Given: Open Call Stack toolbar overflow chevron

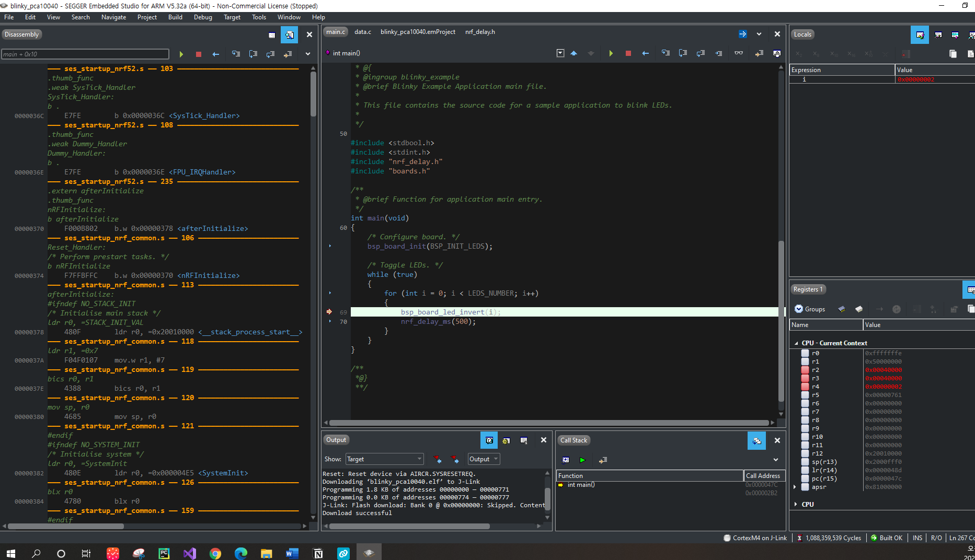Looking at the screenshot, I should point(776,460).
